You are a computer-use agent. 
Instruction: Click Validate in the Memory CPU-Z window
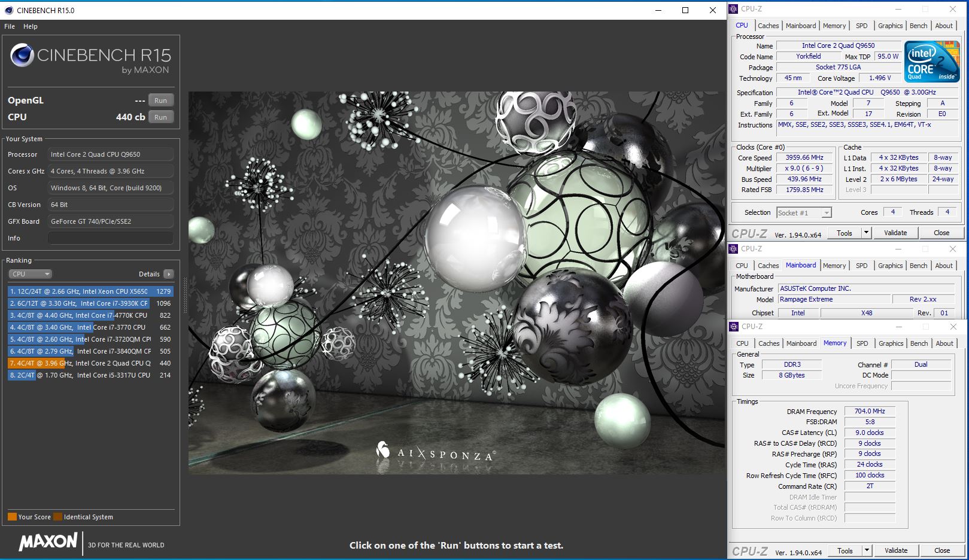pyautogui.click(x=896, y=550)
